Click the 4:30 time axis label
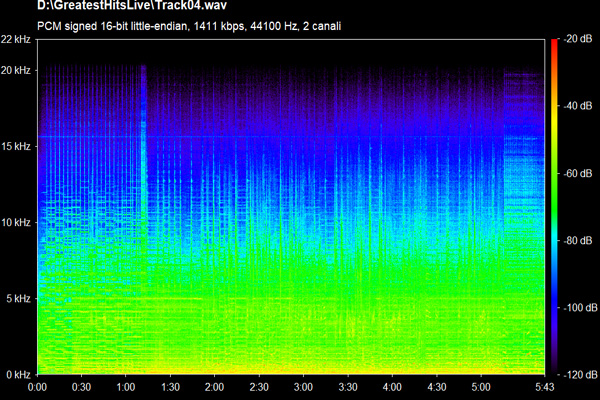Viewport: 600px width, 400px height. click(437, 387)
